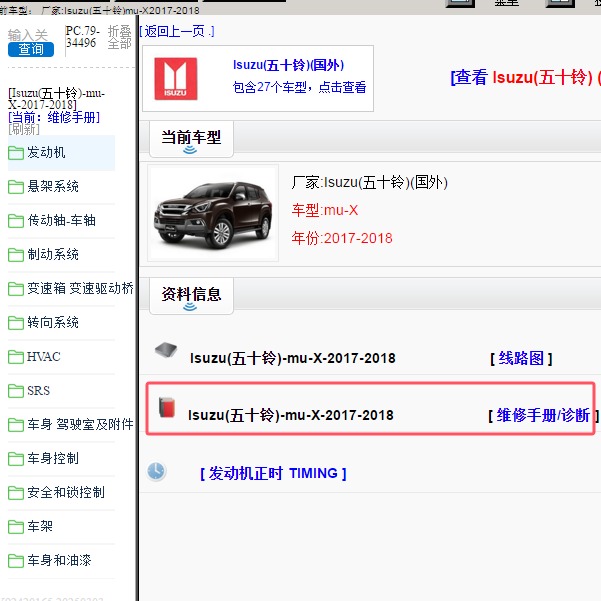Open the HVAC folder icon
Image resolution: width=601 pixels, height=601 pixels.
click(x=16, y=357)
